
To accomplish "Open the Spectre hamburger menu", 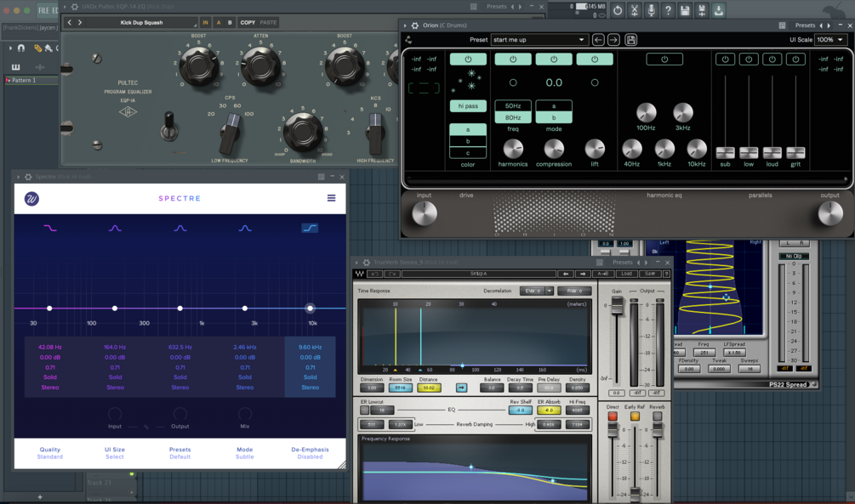I will (331, 198).
